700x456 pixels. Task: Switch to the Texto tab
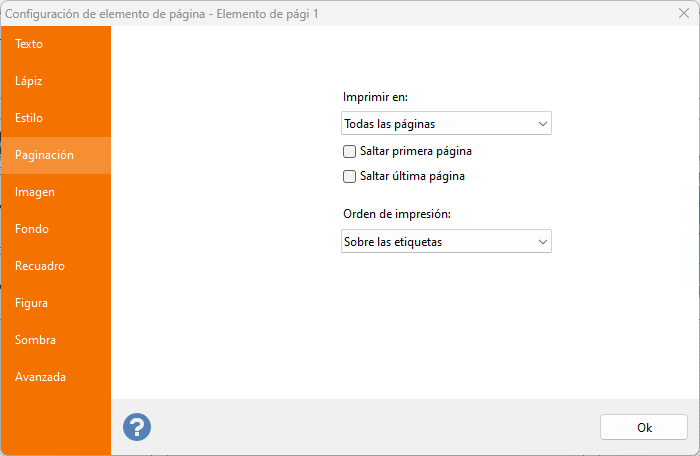(x=29, y=44)
